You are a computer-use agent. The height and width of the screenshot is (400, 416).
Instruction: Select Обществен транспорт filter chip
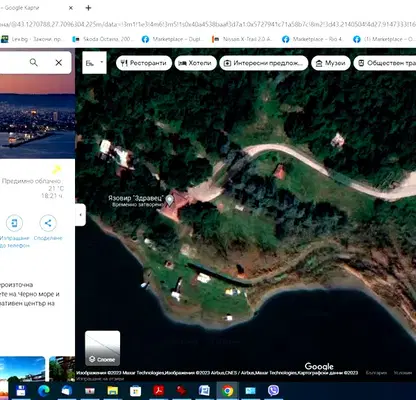pos(385,63)
